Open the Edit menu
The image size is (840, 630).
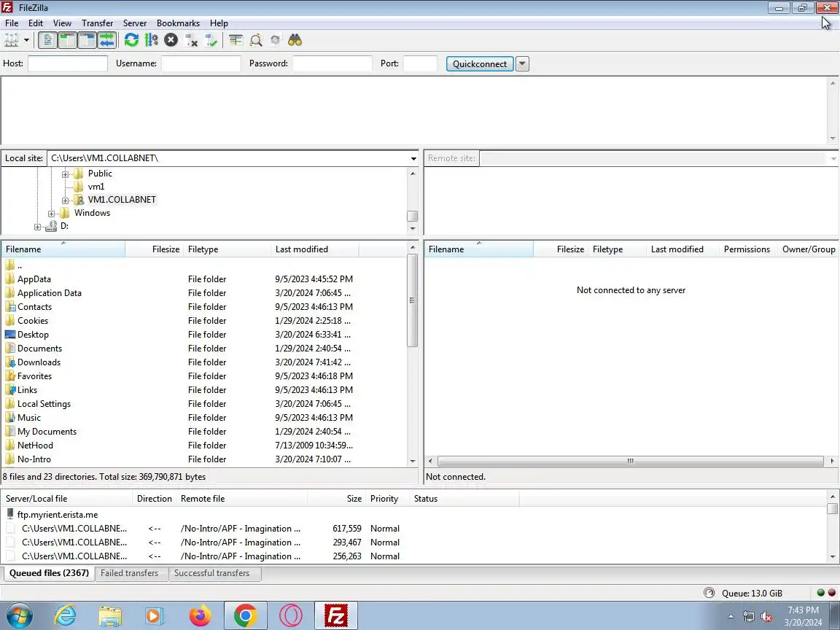pos(35,23)
